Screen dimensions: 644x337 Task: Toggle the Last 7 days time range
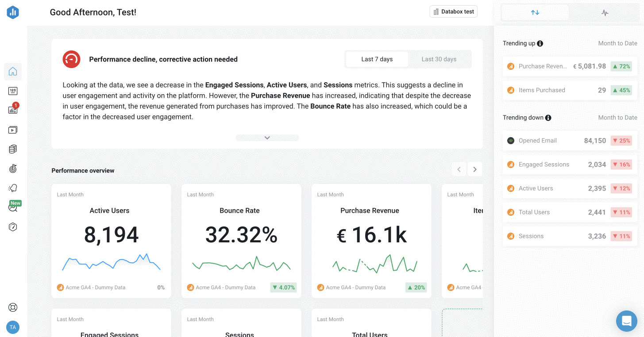(377, 59)
